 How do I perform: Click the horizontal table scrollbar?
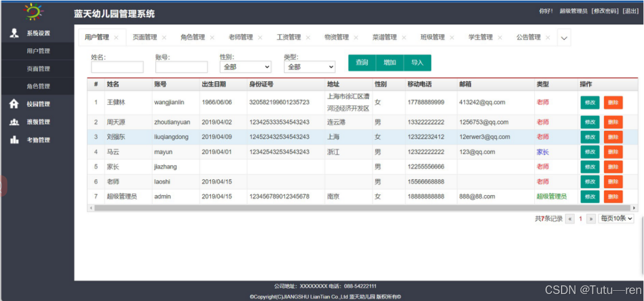click(x=362, y=209)
